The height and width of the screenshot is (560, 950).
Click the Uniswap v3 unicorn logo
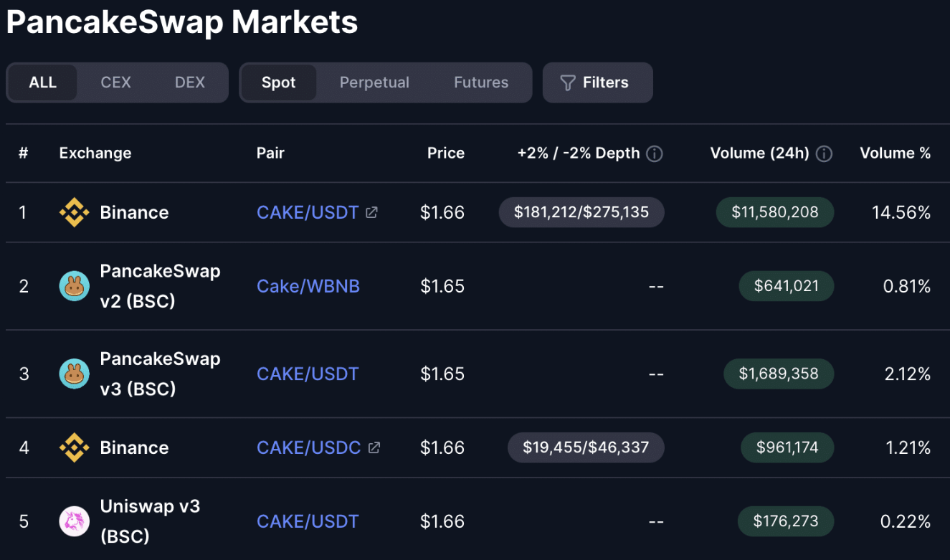(74, 521)
